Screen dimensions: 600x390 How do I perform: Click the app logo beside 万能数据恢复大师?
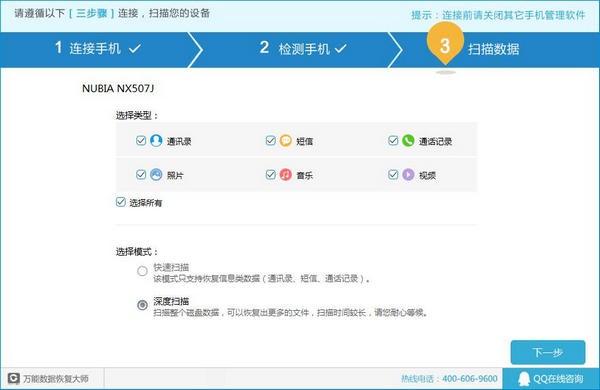tap(14, 379)
